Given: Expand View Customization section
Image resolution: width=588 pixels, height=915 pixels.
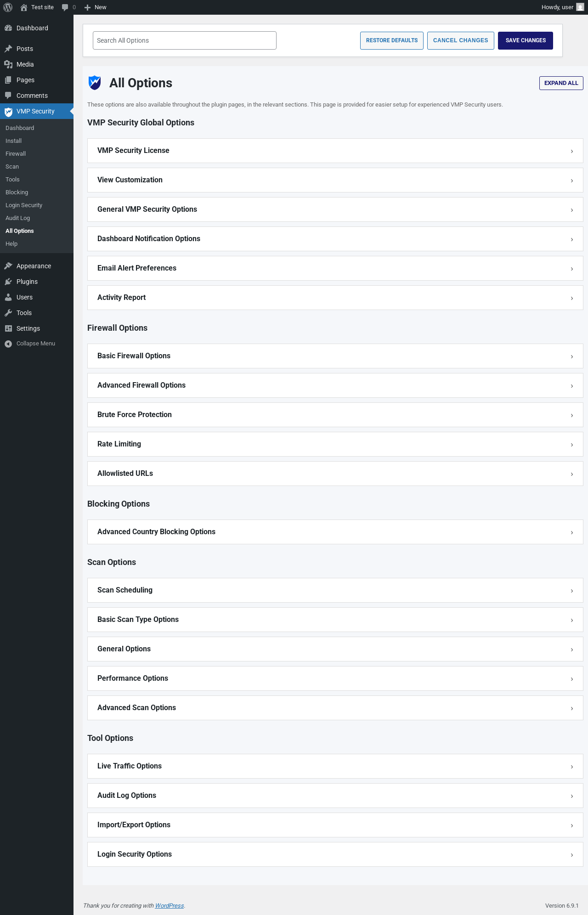Looking at the screenshot, I should [335, 180].
